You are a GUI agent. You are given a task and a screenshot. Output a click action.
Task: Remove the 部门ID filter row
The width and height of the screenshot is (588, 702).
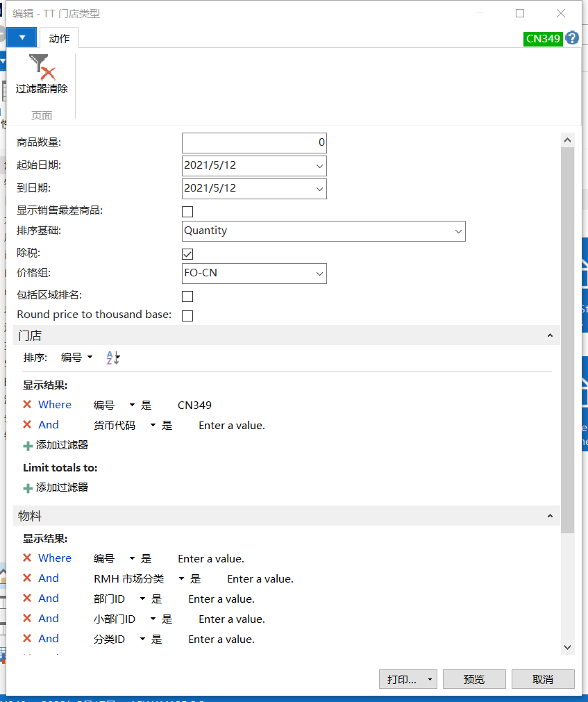27,598
